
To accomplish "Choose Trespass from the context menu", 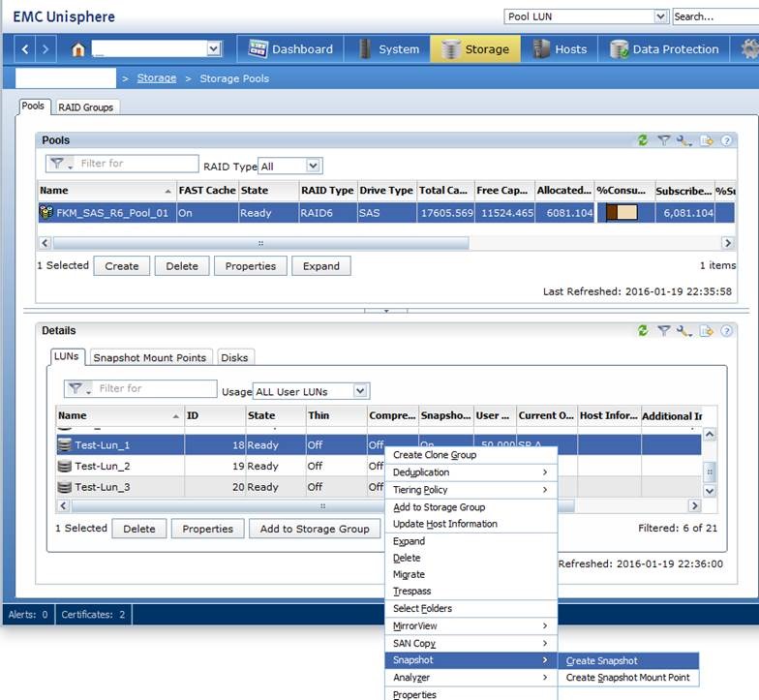I will 471,591.
